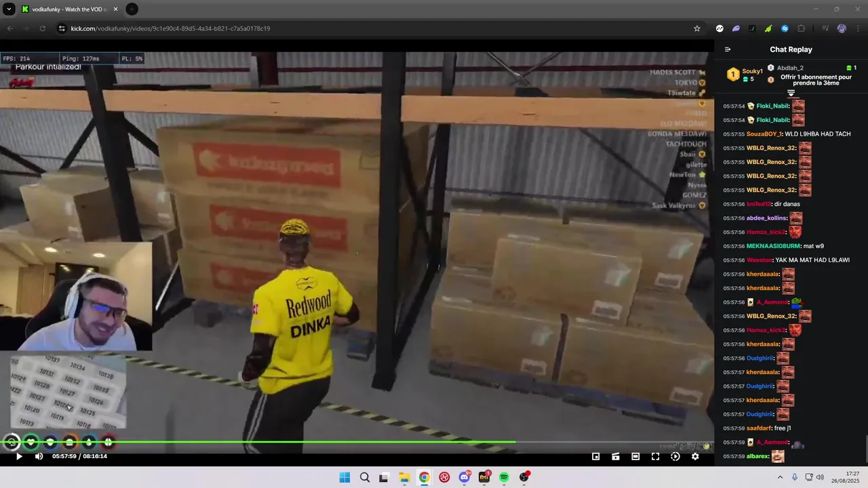Viewport: 868px width, 488px height.
Task: Open the system volume tray icon
Action: click(x=820, y=477)
